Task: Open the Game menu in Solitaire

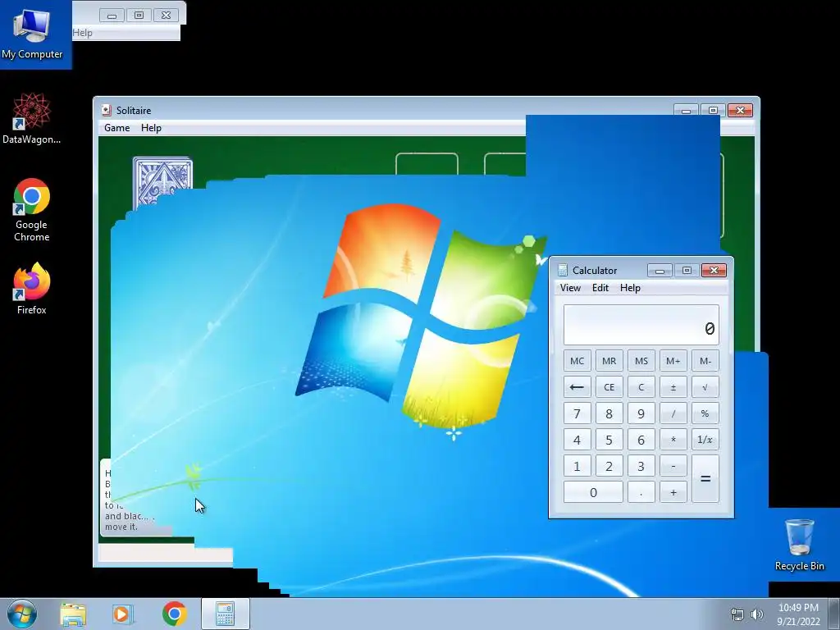Action: click(x=116, y=128)
